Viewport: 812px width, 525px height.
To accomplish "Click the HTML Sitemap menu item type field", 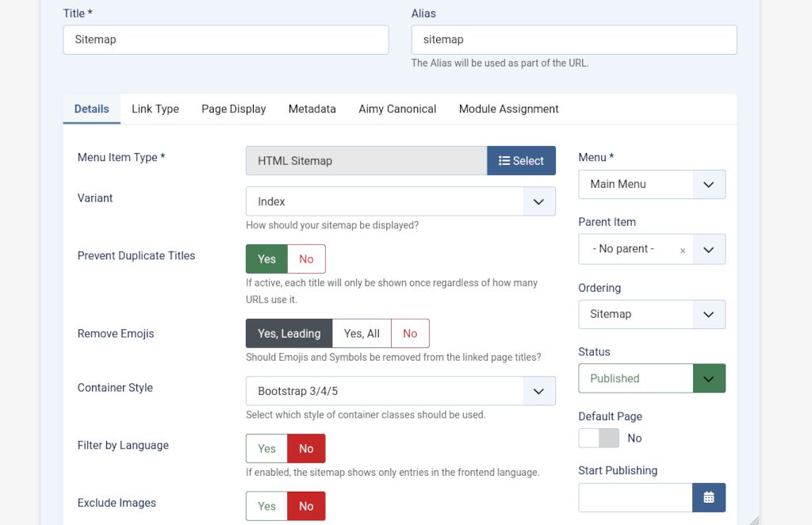I will [366, 160].
